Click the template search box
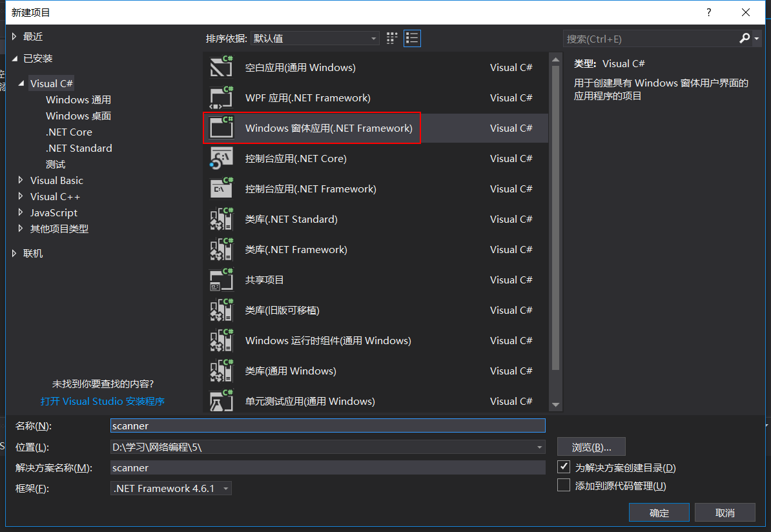The width and height of the screenshot is (771, 532). point(650,38)
